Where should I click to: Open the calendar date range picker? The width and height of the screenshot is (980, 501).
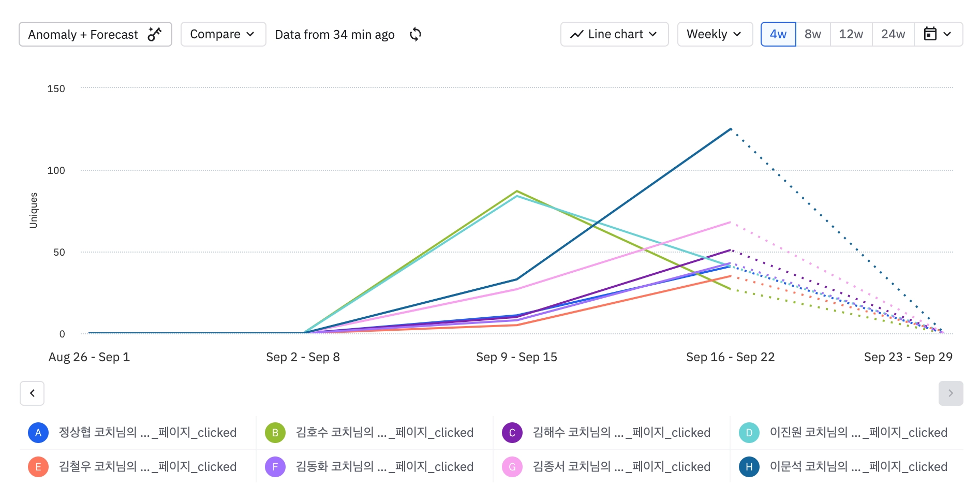click(x=938, y=34)
